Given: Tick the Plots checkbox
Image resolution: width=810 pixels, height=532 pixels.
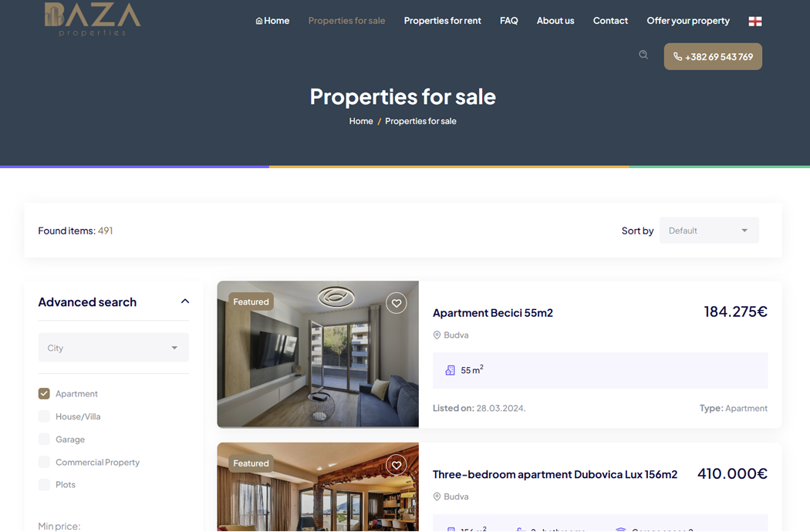Looking at the screenshot, I should click(44, 484).
